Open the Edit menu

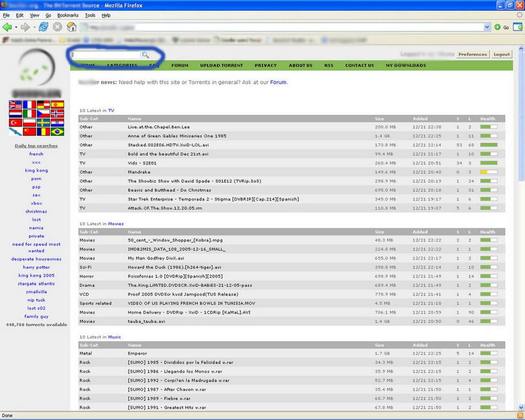coord(20,15)
